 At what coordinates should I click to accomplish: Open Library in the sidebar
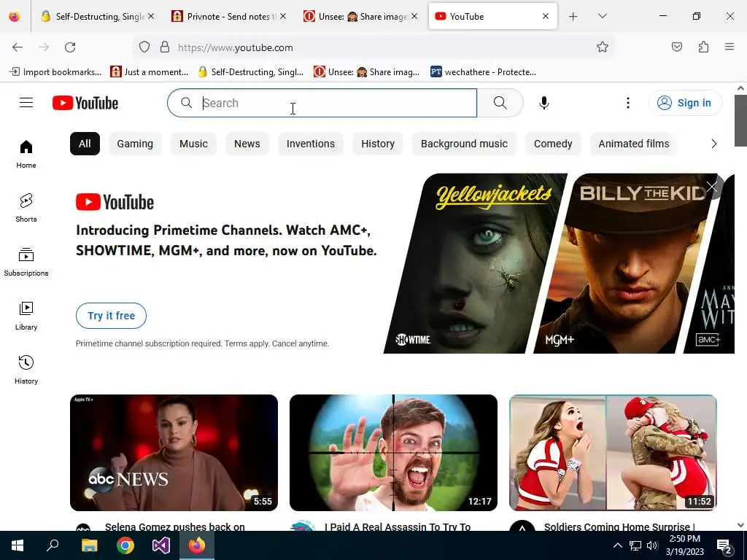coord(26,316)
